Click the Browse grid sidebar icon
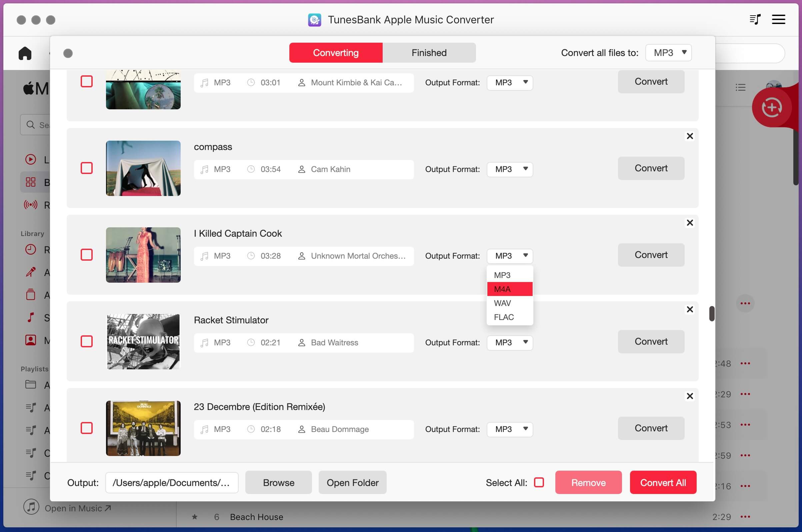The width and height of the screenshot is (802, 532). click(31, 182)
